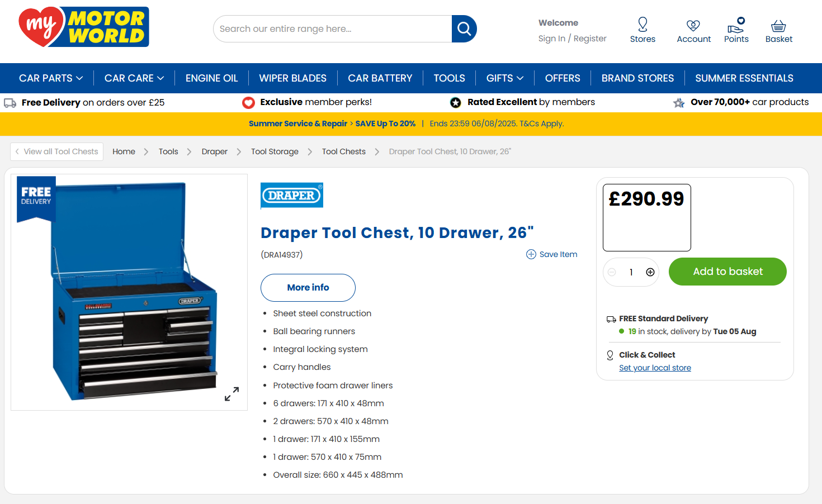
Task: Open the Summer Essentials menu item
Action: tap(744, 78)
